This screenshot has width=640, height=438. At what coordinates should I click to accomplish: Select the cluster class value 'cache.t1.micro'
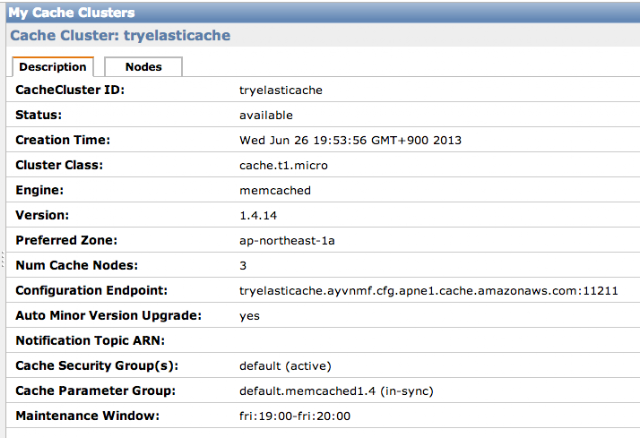pos(283,165)
